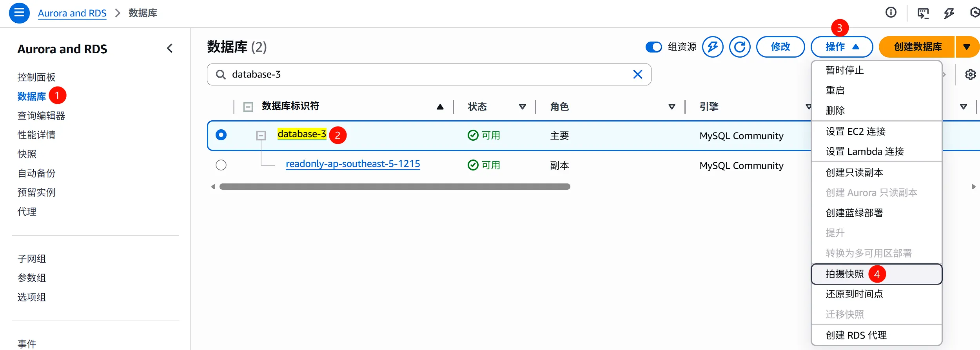Collapse the Aurora and RDS sidebar
980x350 pixels.
170,49
